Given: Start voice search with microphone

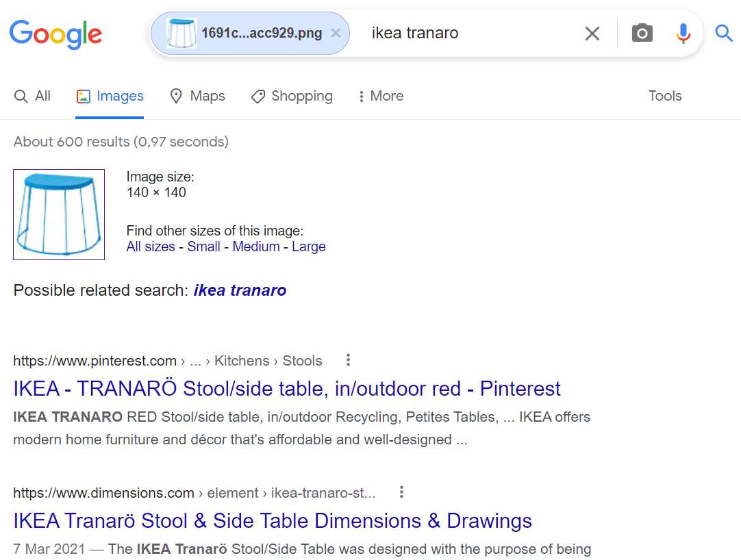Looking at the screenshot, I should pos(683,33).
